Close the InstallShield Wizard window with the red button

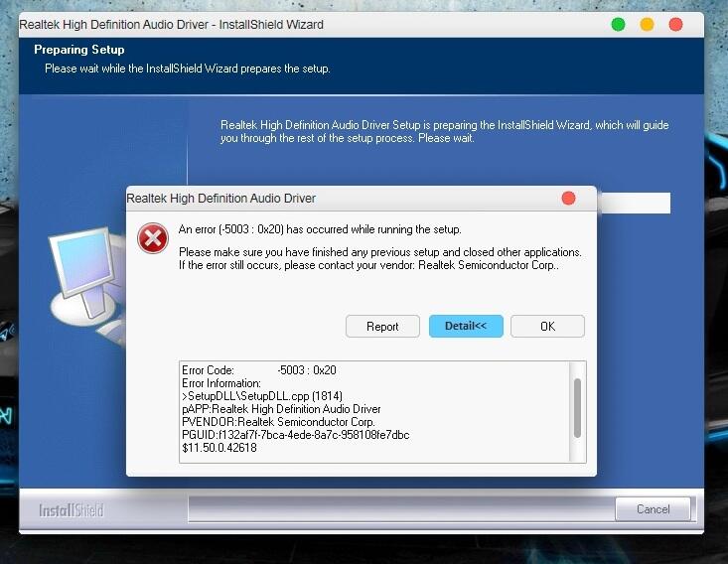(675, 24)
